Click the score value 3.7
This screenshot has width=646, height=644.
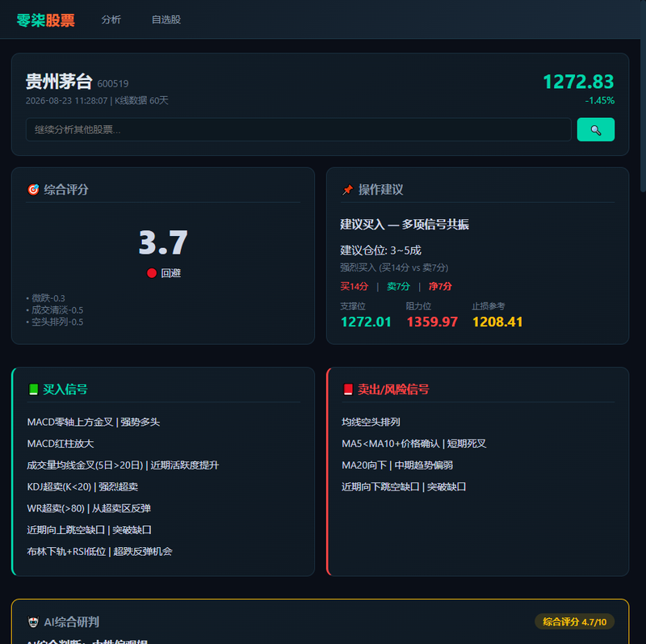click(x=163, y=242)
